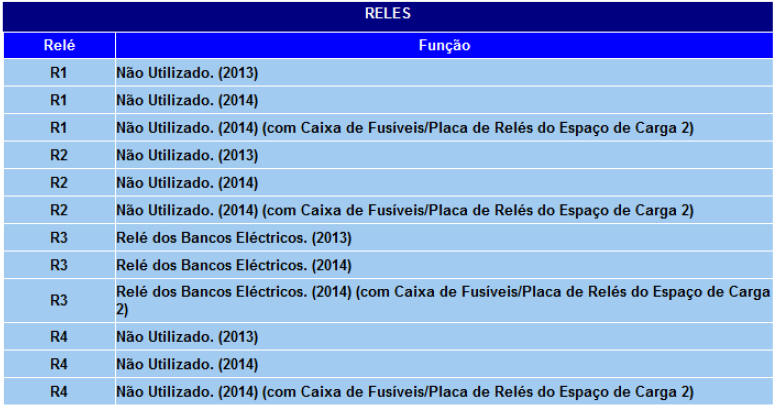Screen dimensions: 776x408
Task: Click R1 'Não Utilizado. (2014)' plain entry
Action: click(188, 100)
